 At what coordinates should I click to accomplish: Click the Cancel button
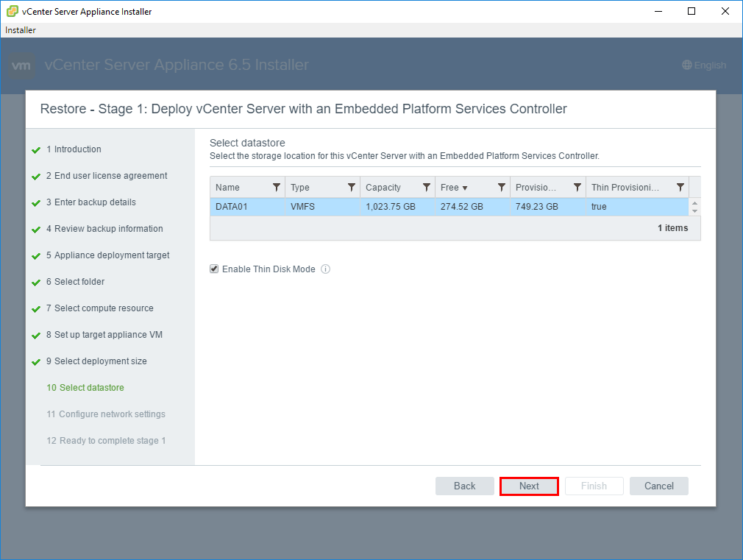pyautogui.click(x=659, y=486)
